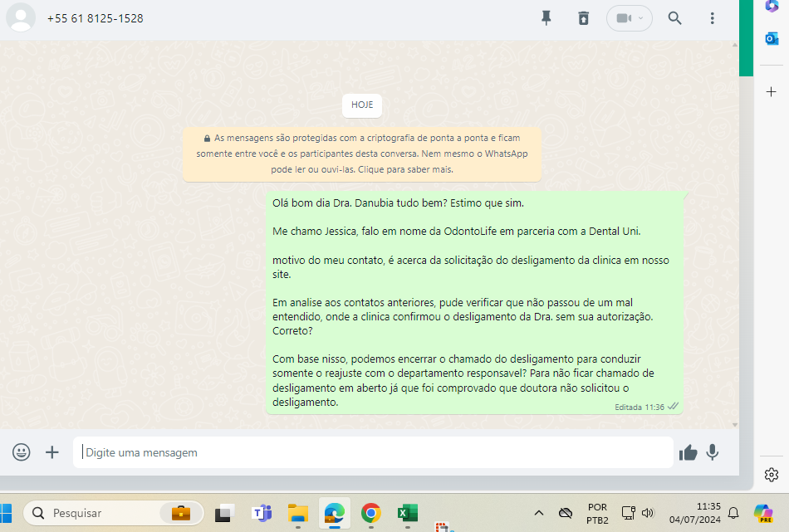Send a thumbs-up reaction
Viewport: 789px width, 532px height.
tap(688, 452)
